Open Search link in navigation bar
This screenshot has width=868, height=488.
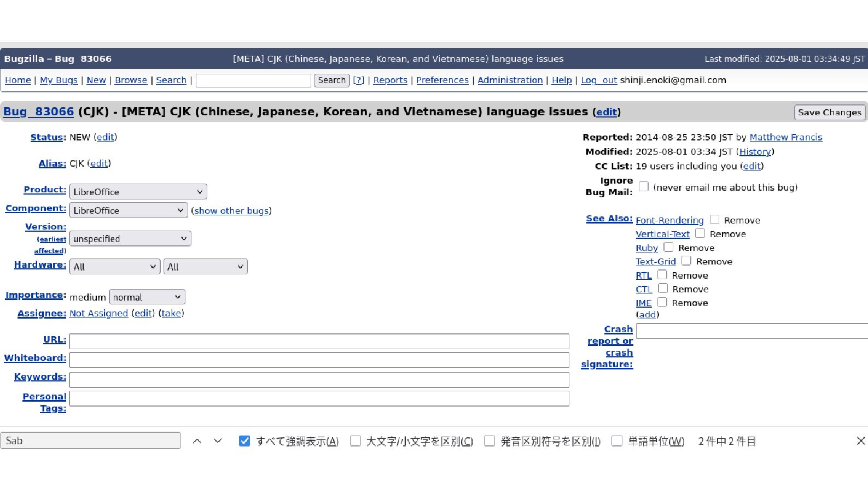[171, 80]
